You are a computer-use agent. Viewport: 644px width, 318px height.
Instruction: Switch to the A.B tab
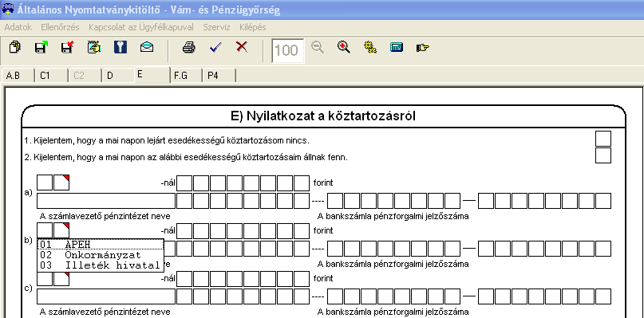pos(18,76)
